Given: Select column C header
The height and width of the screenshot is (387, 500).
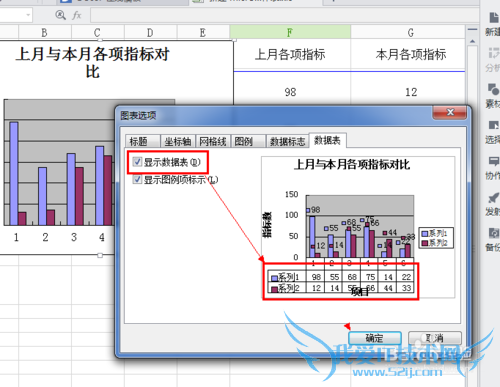Looking at the screenshot, I should 97,32.
